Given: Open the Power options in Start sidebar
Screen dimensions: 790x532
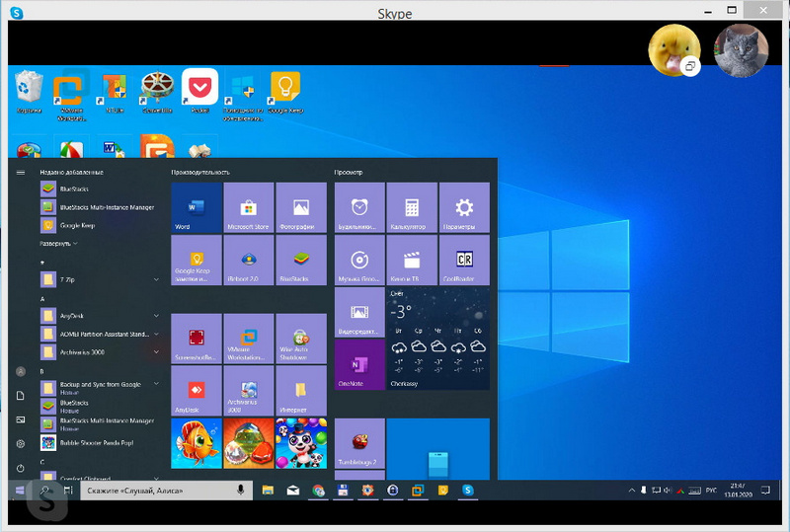Looking at the screenshot, I should point(21,468).
